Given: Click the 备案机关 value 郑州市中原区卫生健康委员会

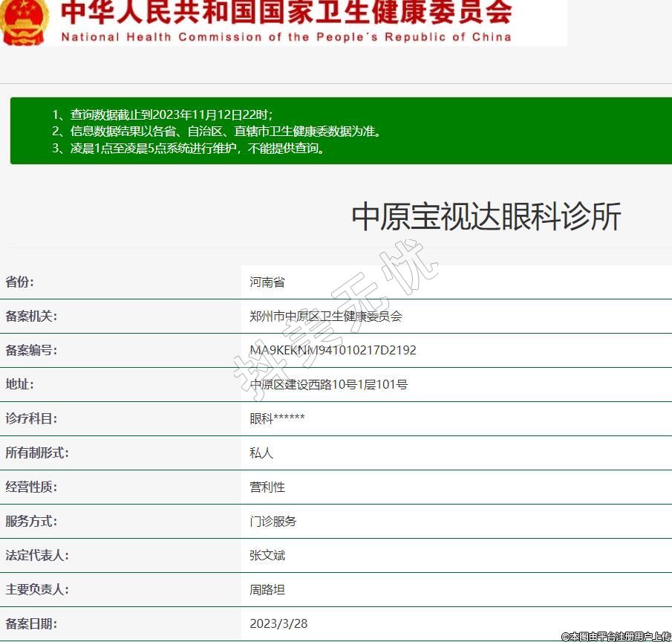Looking at the screenshot, I should (x=325, y=317).
